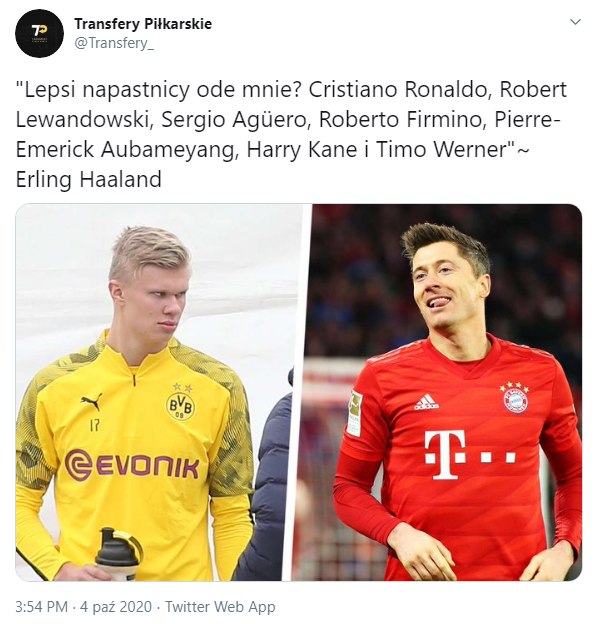The image size is (595, 624).
Task: Click the Bundesliga sleeve patch on red shirt
Action: [353, 413]
